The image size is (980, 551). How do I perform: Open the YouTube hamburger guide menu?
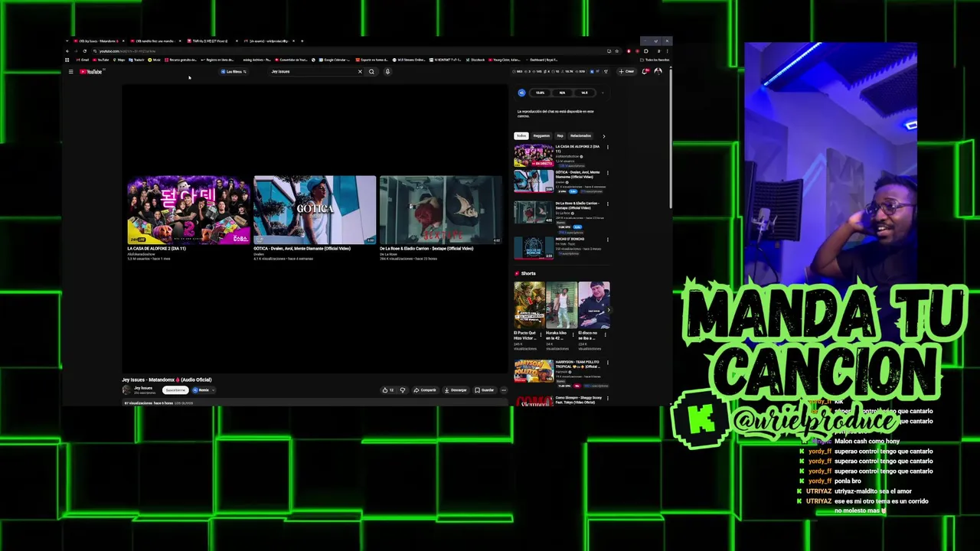[70, 72]
